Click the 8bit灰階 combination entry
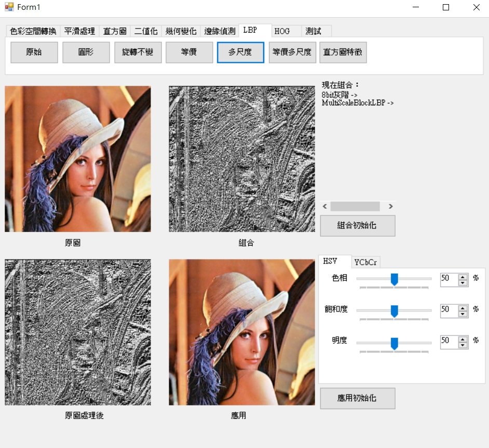Viewport: 489px width, 448px height. (339, 95)
